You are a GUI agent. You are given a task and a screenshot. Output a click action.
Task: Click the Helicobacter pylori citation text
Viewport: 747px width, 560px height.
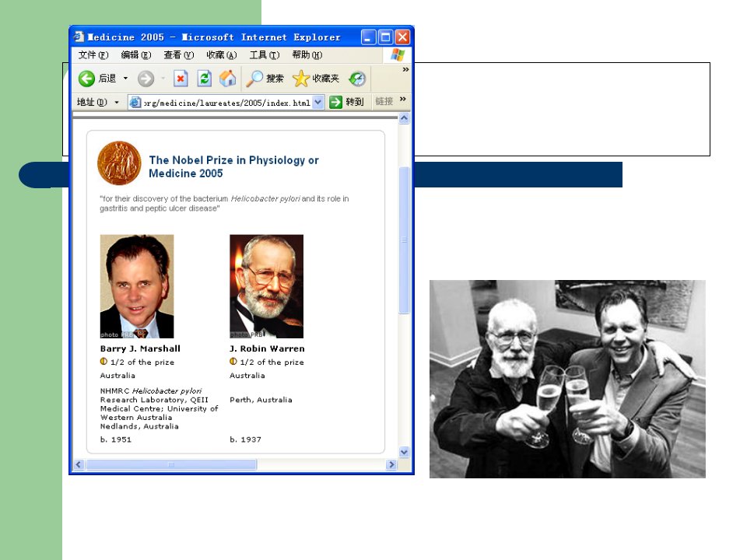[224, 203]
